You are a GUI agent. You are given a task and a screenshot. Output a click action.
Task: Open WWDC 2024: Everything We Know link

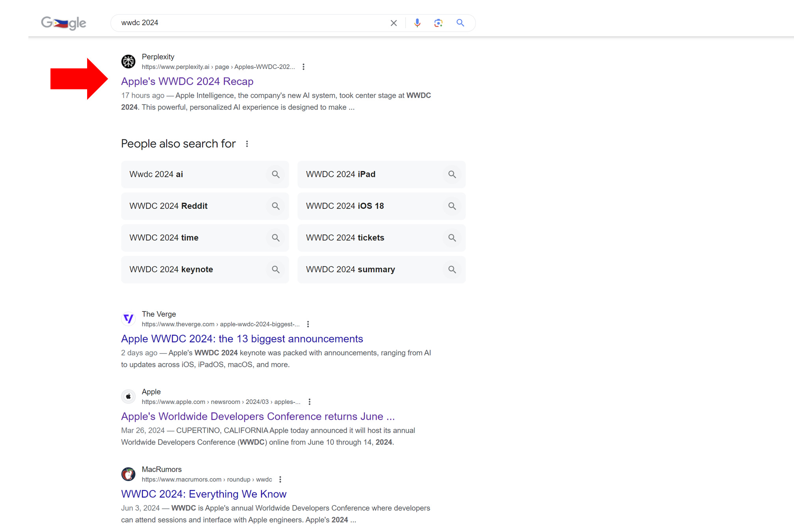tap(204, 494)
